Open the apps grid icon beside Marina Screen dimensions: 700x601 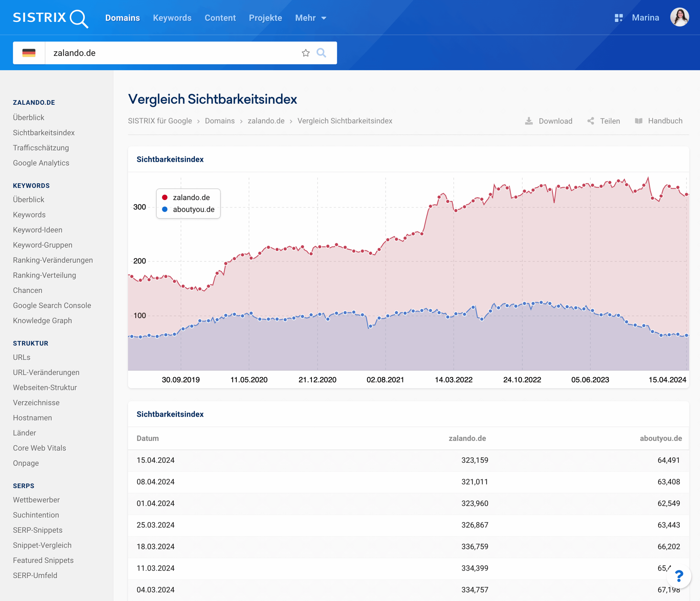[x=619, y=18]
